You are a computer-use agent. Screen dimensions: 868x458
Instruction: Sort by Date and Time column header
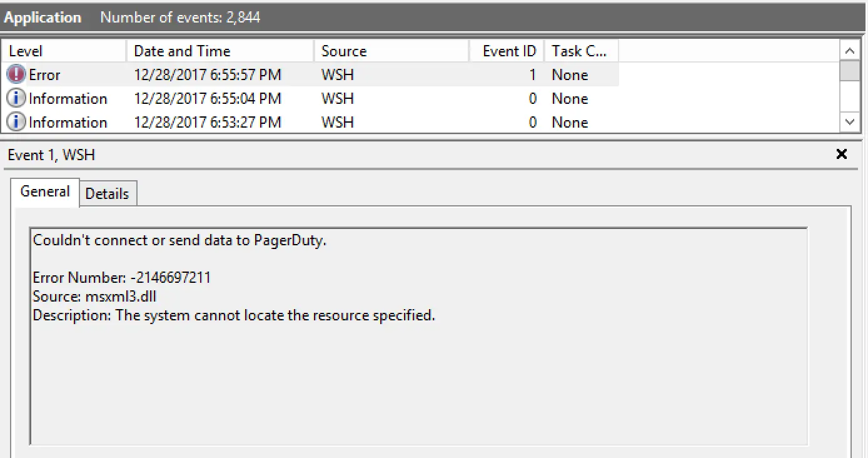point(220,51)
